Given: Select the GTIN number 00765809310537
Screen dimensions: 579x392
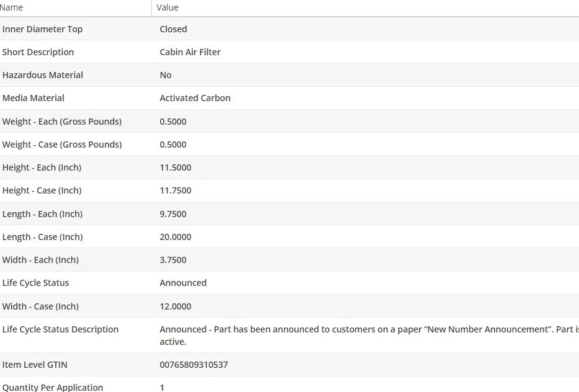Looking at the screenshot, I should click(194, 365).
